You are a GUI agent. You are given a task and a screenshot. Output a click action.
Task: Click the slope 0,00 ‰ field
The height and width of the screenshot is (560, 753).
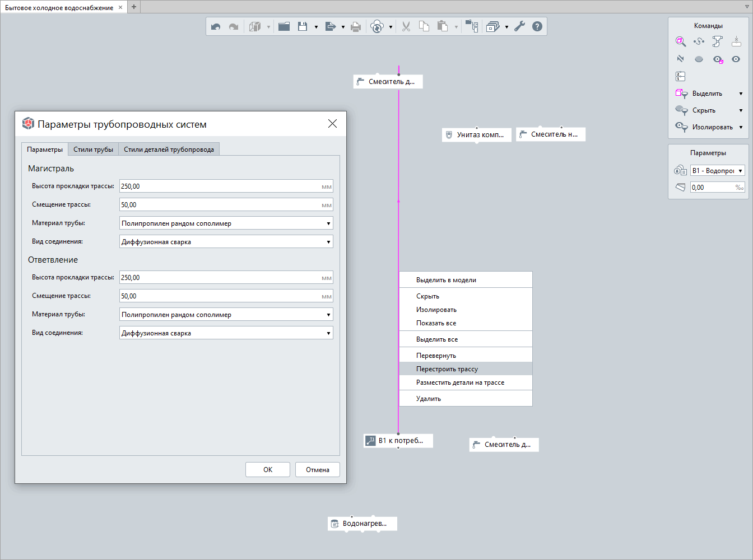(x=717, y=187)
